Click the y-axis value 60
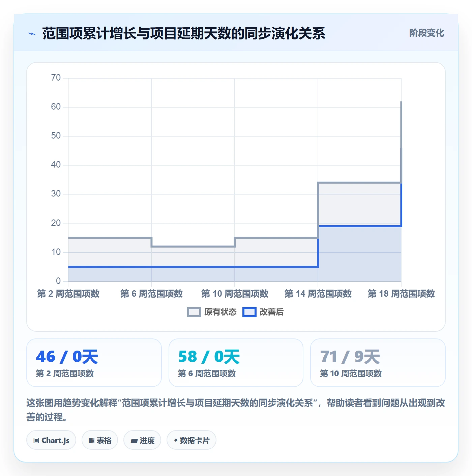This screenshot has height=476, width=472. 56,107
